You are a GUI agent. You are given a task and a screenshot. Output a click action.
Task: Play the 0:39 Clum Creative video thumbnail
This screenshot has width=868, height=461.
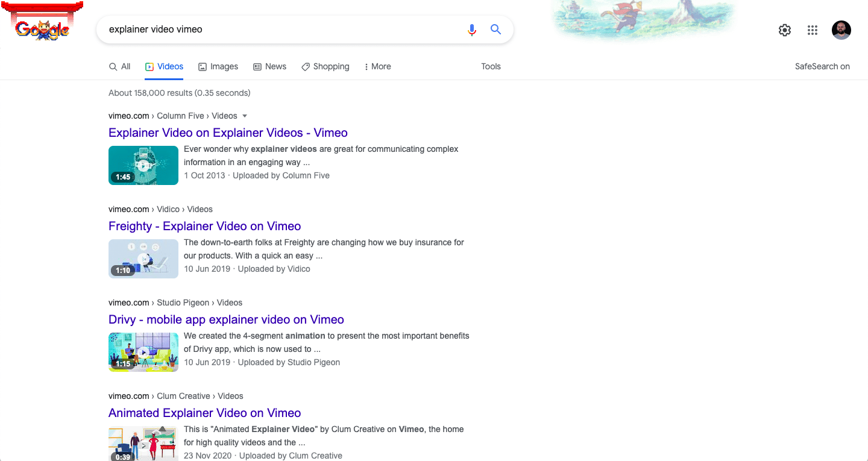[x=143, y=444]
